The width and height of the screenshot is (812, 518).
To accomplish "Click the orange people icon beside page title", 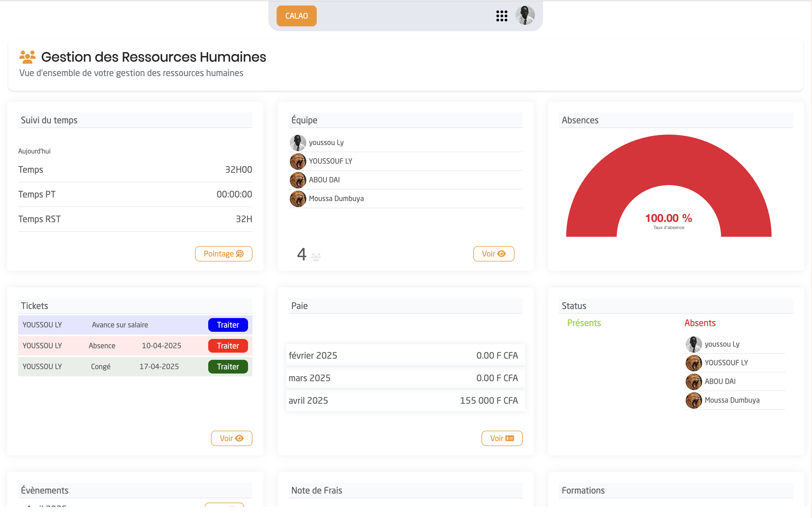I will pyautogui.click(x=27, y=57).
